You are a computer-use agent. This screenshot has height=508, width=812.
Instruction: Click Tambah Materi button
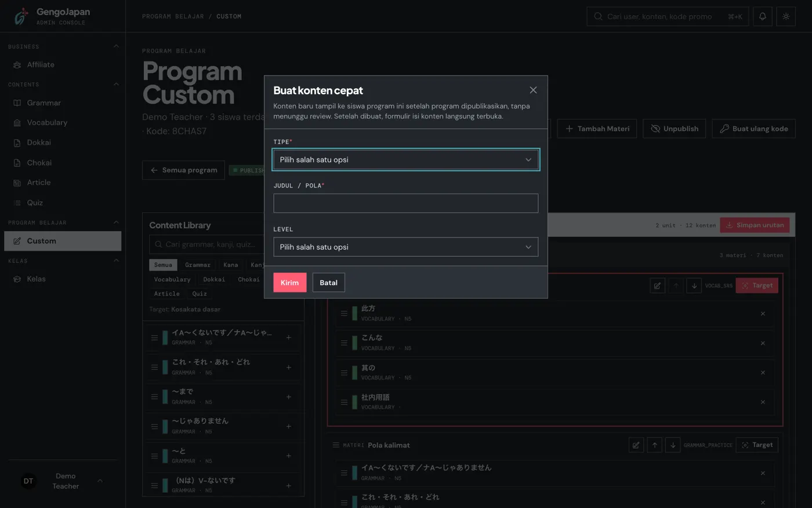click(597, 128)
